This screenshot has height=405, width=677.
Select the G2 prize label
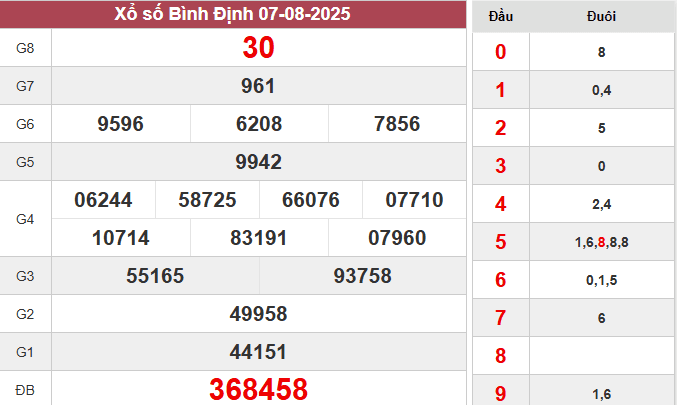25,314
